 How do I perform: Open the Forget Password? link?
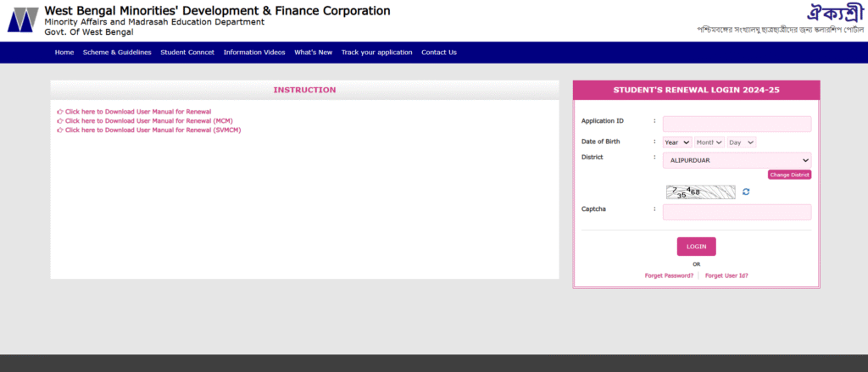pyautogui.click(x=669, y=275)
